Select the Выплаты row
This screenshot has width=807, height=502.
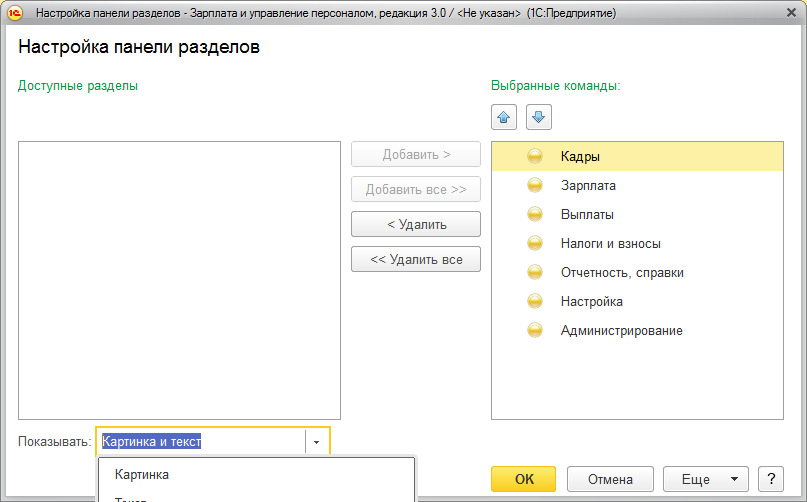tap(637, 214)
